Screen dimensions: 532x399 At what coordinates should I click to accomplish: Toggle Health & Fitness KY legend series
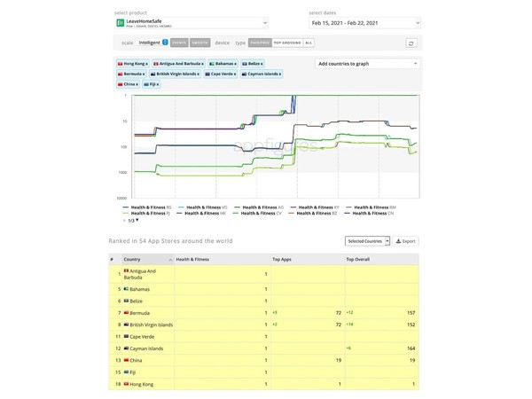click(x=315, y=207)
